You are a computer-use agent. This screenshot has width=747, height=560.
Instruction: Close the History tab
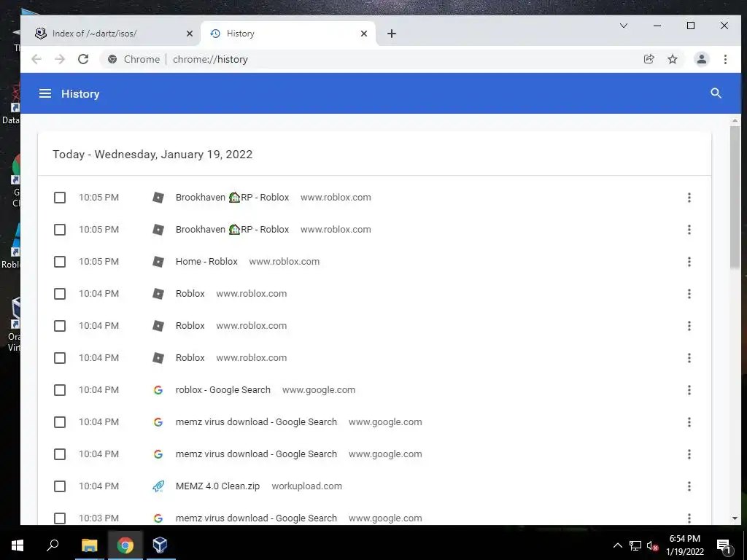[364, 34]
